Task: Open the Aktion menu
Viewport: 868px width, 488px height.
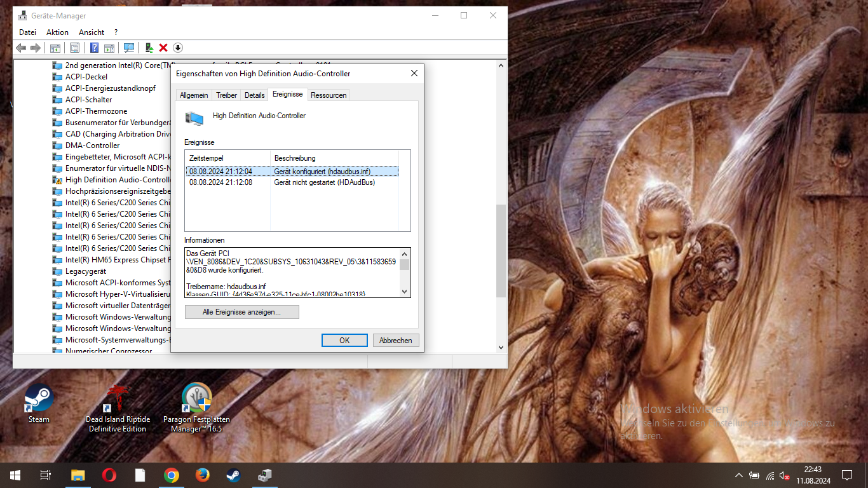Action: [x=57, y=32]
